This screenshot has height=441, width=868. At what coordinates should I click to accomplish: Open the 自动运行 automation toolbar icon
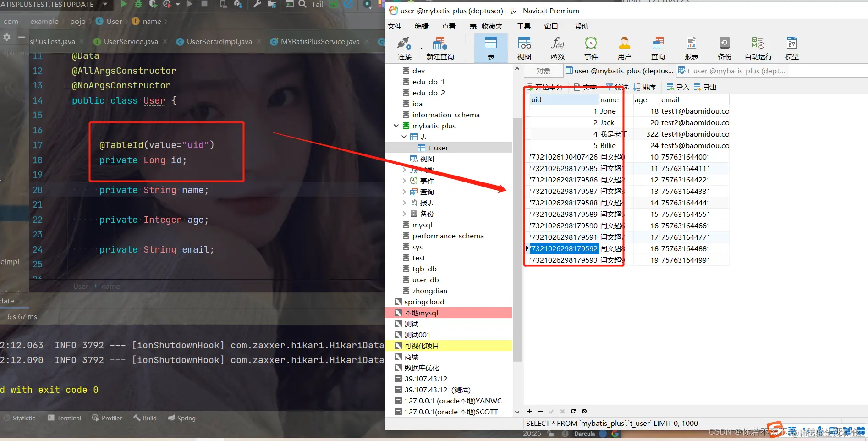758,48
